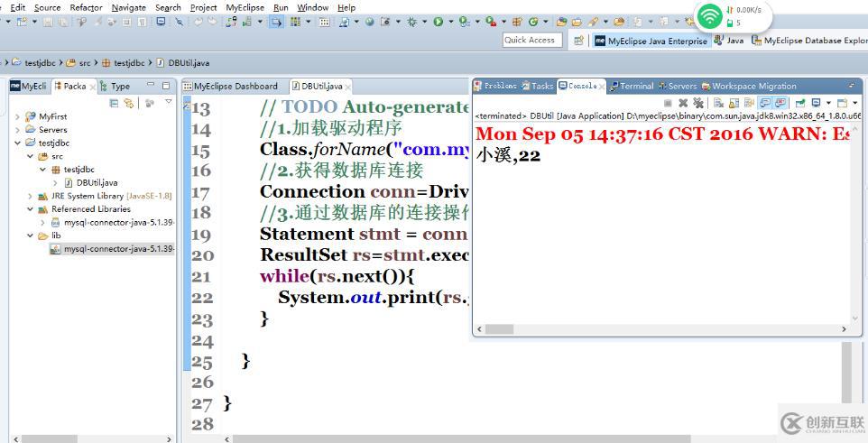The image size is (868, 443).
Task: Collapse the src folder node
Action: tap(30, 156)
